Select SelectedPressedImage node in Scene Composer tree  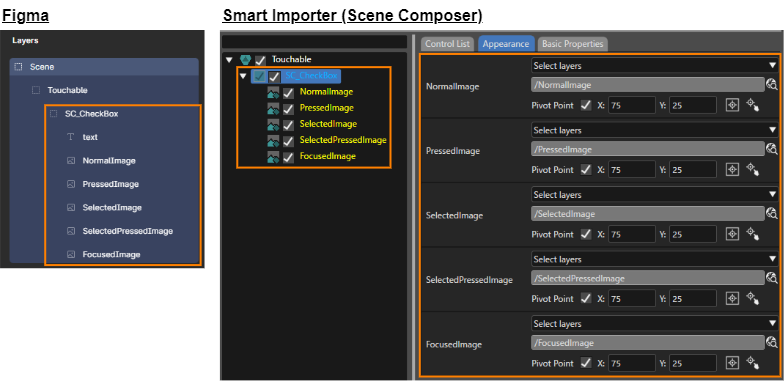[343, 140]
